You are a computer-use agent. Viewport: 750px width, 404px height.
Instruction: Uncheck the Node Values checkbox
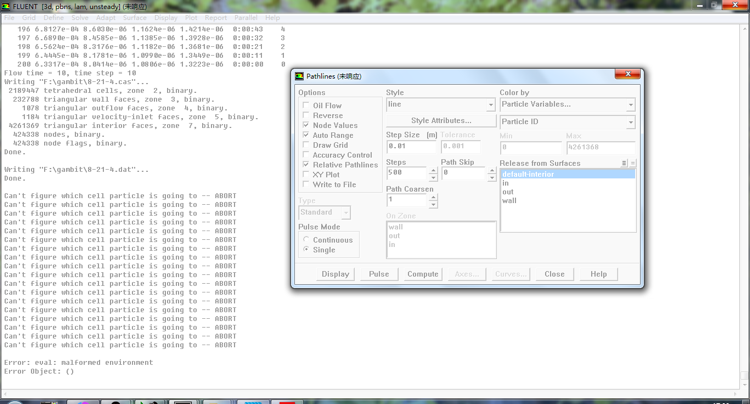pos(307,125)
